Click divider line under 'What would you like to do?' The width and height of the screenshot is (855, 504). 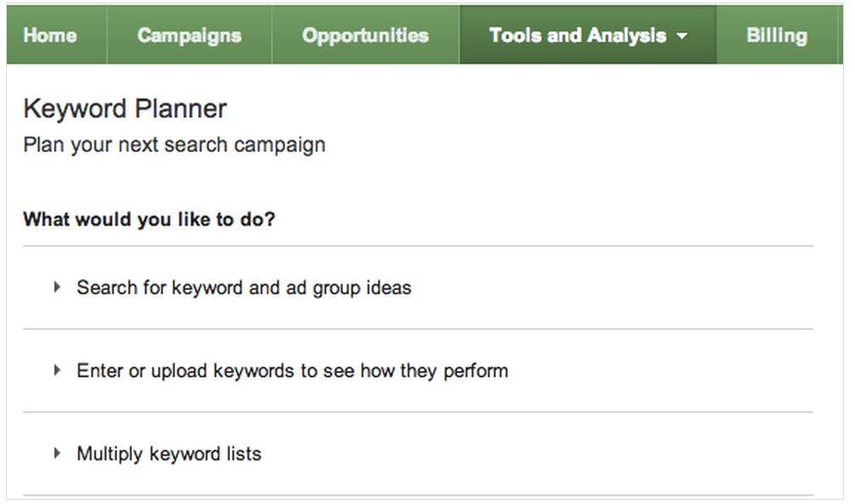[x=418, y=246]
